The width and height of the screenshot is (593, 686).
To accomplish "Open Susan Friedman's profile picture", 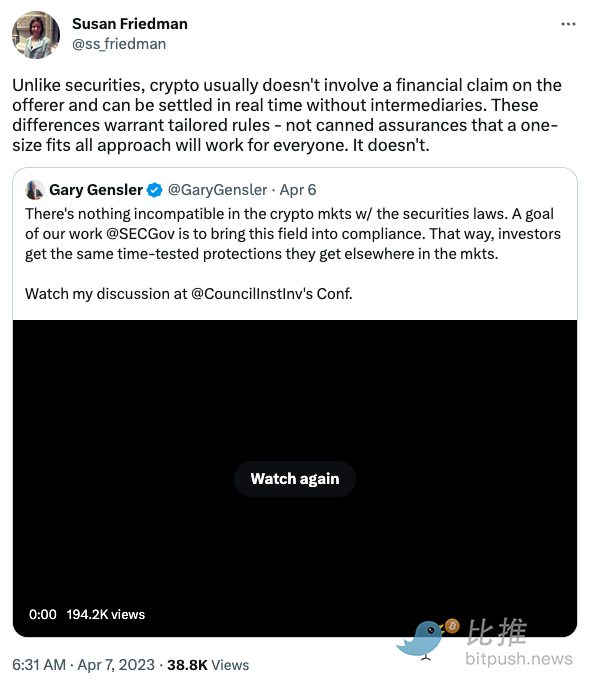I will (x=36, y=35).
